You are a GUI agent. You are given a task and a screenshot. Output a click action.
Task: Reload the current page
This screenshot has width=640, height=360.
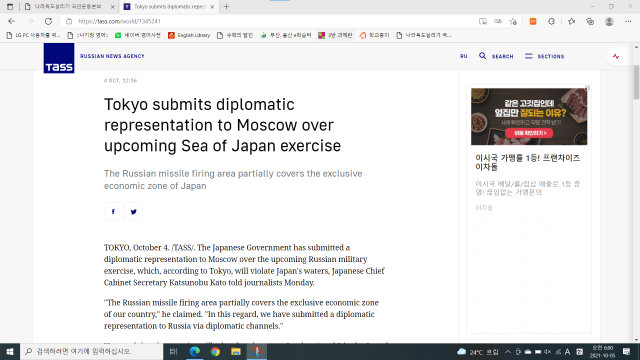click(x=48, y=21)
